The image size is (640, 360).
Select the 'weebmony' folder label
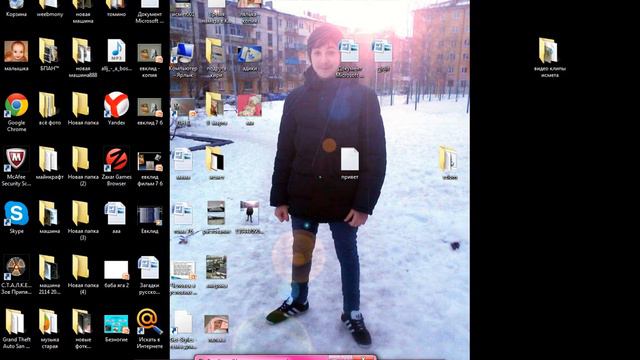(50, 14)
